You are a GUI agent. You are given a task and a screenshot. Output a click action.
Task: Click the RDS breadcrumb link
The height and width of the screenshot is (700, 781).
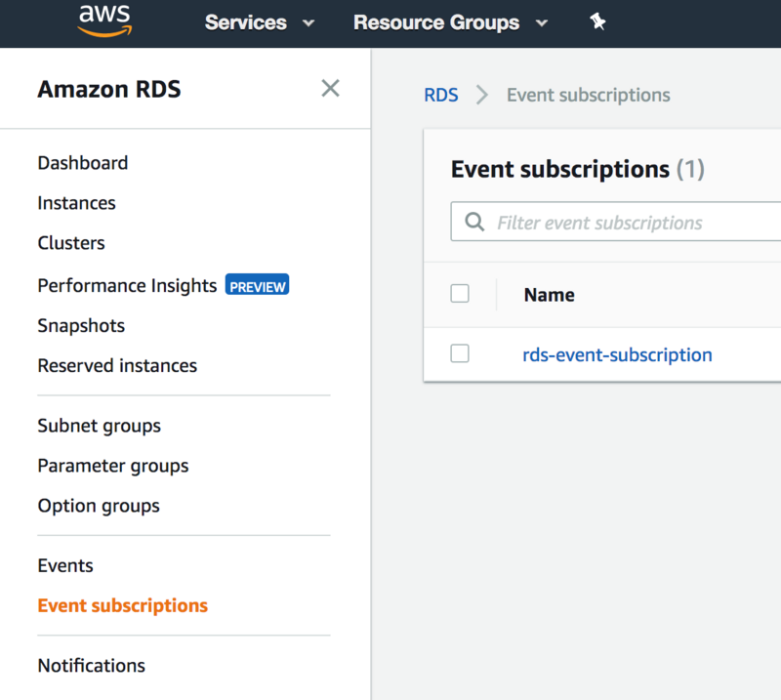coord(441,95)
